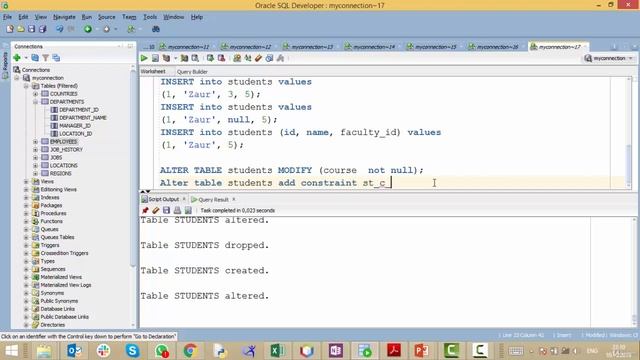
Task: Click the Undo icon in main toolbar
Action: [60, 29]
